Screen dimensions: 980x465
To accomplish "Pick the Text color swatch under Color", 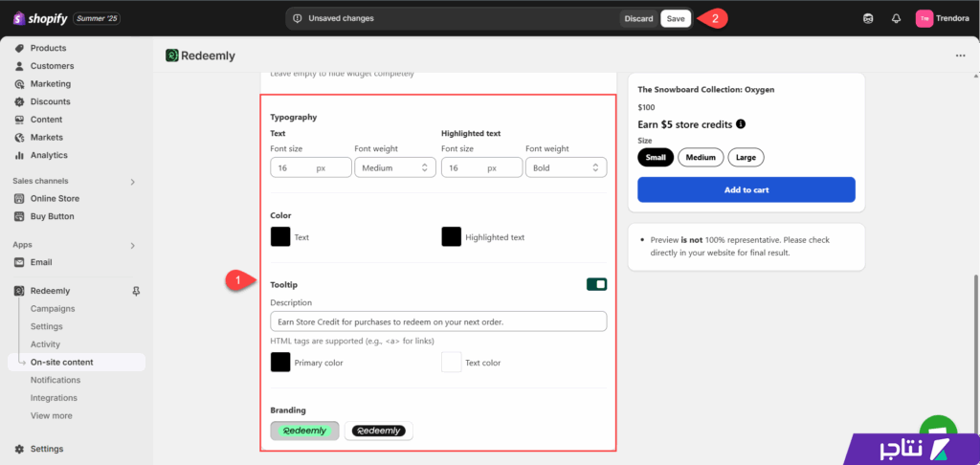I will (x=280, y=237).
